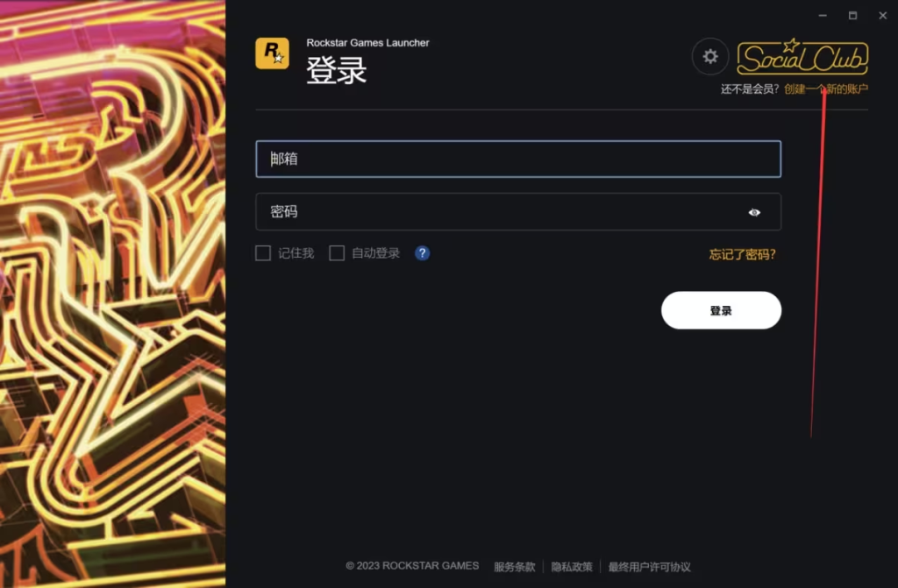Show password with the eye icon

point(754,212)
